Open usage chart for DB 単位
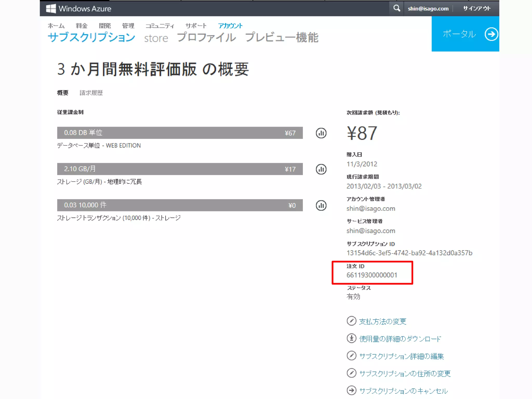This screenshot has height=399, width=532. coord(321,133)
